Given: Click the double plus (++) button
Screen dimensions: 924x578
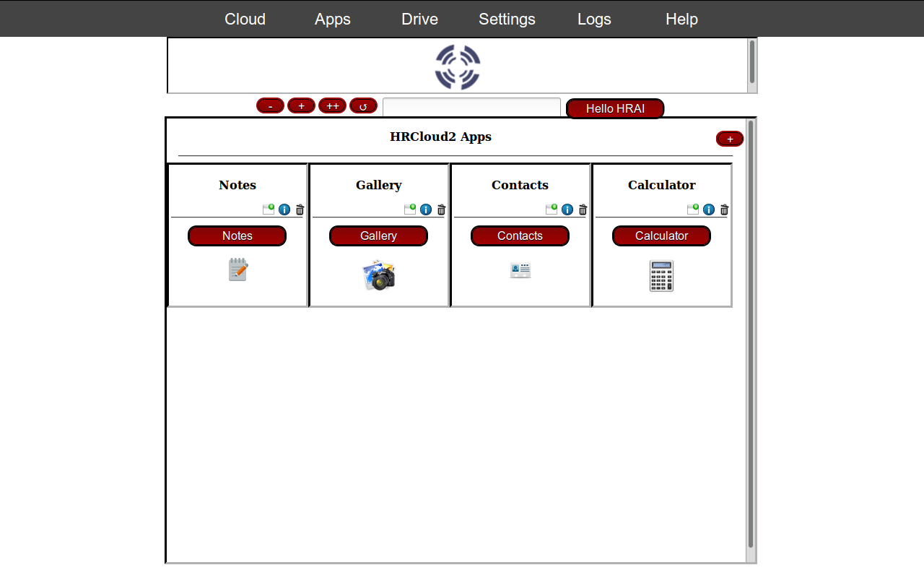Looking at the screenshot, I should click(333, 106).
